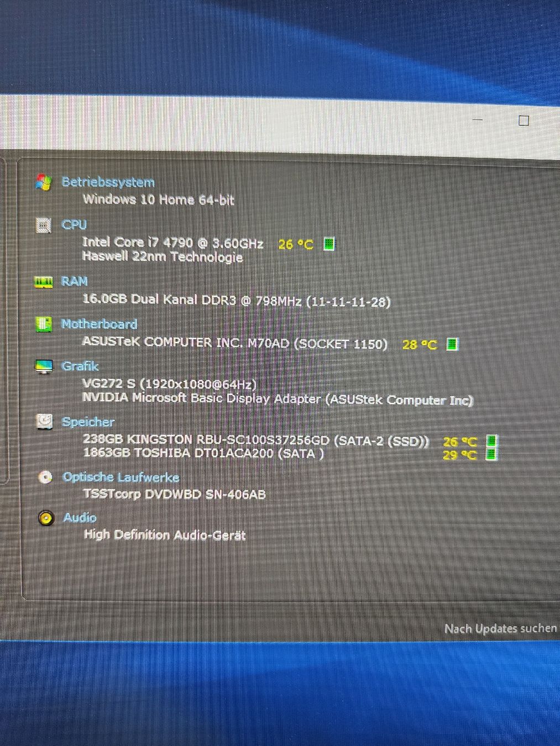Click the RAM module icon
The width and height of the screenshot is (560, 746).
tap(44, 282)
